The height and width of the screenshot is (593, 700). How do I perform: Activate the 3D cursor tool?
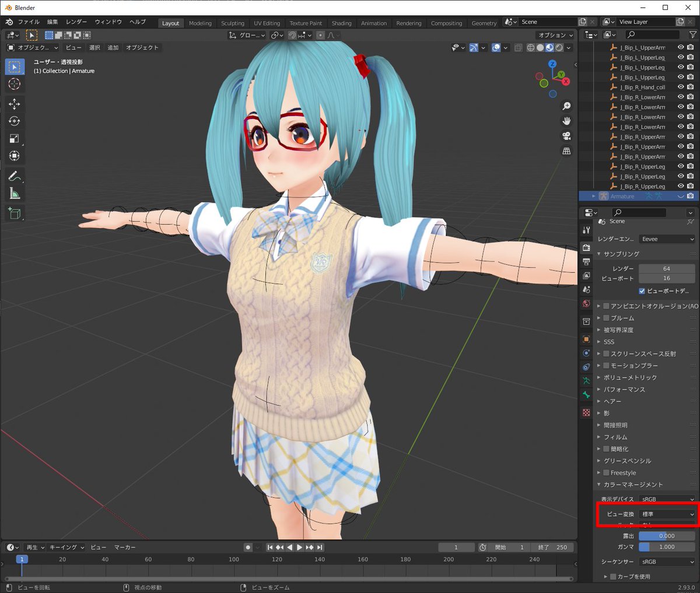tap(15, 84)
